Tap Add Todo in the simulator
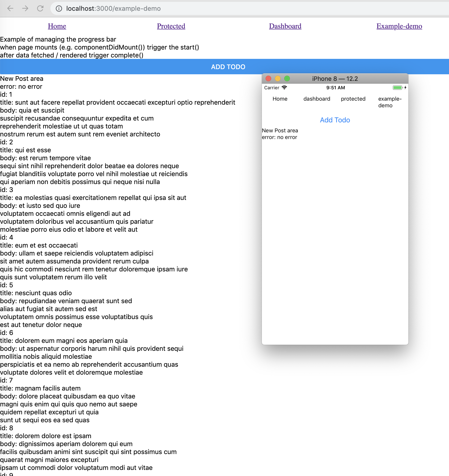This screenshot has width=449, height=476. click(x=335, y=120)
